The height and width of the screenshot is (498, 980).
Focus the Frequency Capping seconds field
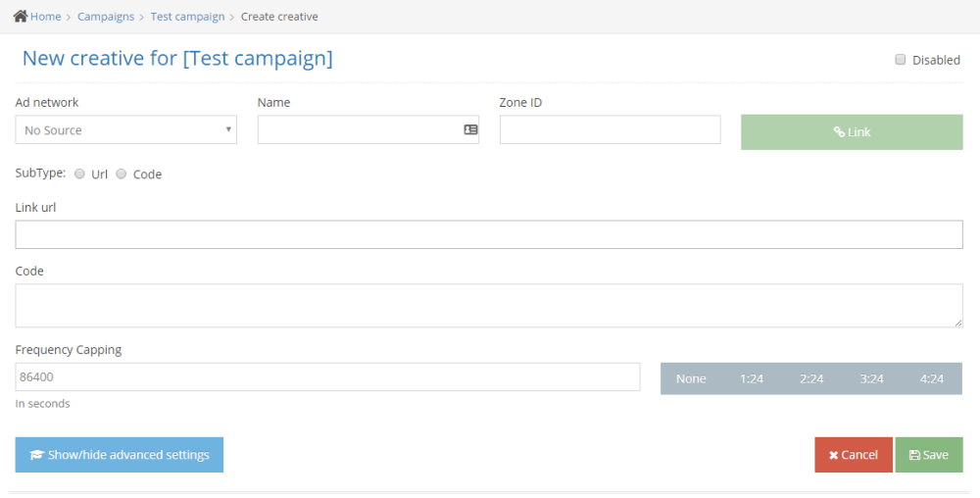pyautogui.click(x=327, y=376)
